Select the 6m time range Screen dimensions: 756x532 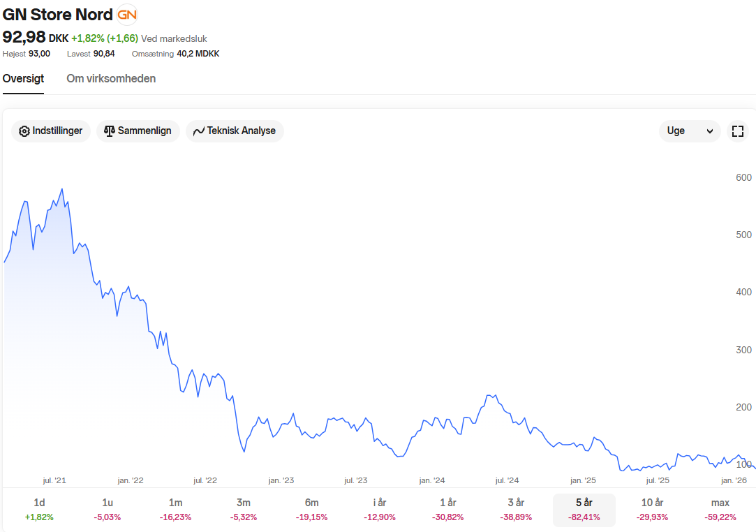tap(311, 510)
